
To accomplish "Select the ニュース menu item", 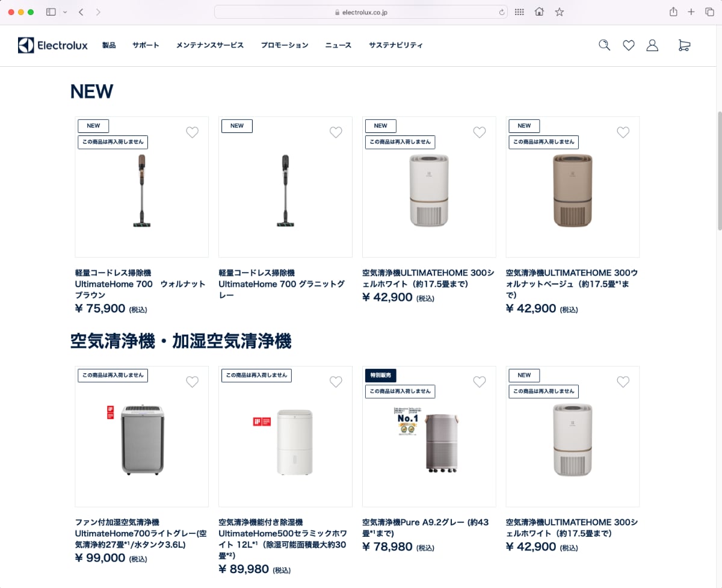I will [338, 45].
